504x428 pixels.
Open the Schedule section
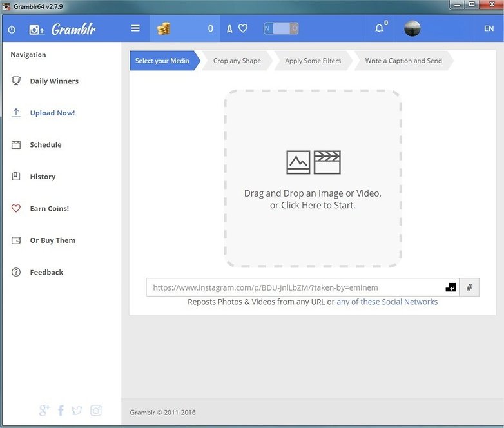coord(46,144)
